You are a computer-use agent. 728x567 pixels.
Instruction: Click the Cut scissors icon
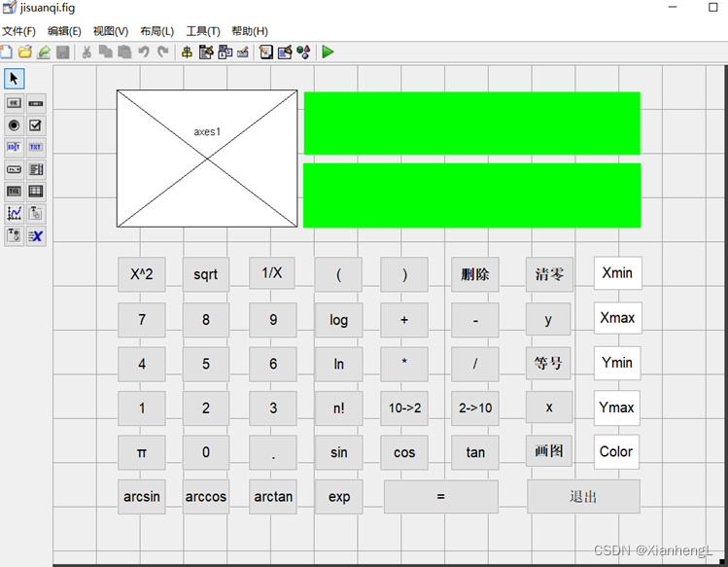(x=87, y=52)
